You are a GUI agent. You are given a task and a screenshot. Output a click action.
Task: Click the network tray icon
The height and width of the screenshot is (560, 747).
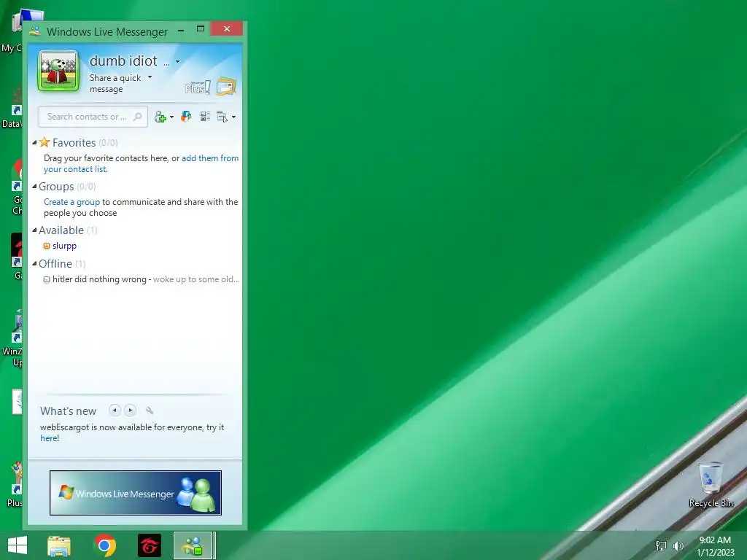pos(661,546)
